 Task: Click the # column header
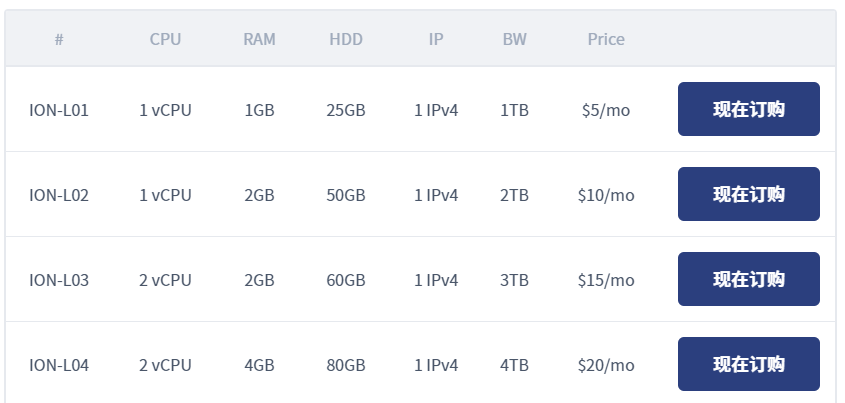point(59,39)
